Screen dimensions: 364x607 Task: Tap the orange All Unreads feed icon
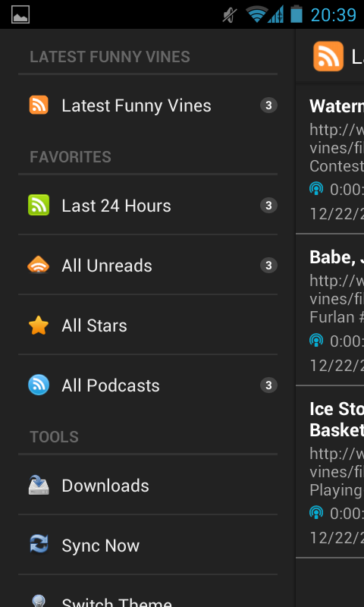39,266
